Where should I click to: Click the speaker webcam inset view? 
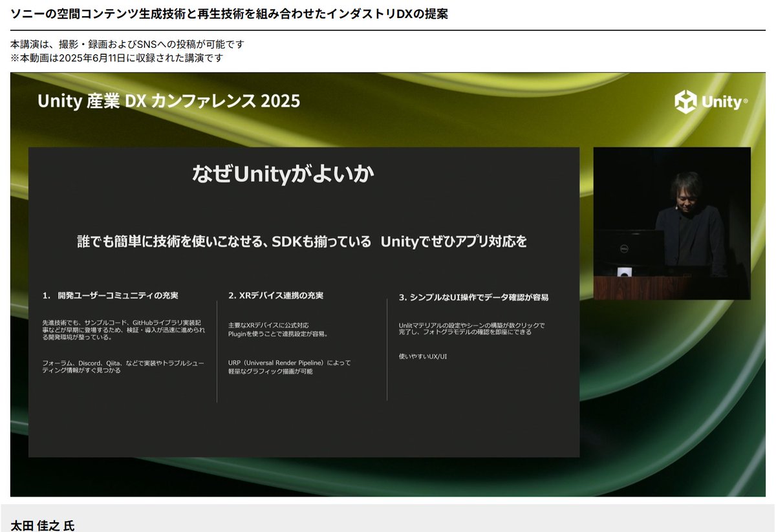point(673,223)
